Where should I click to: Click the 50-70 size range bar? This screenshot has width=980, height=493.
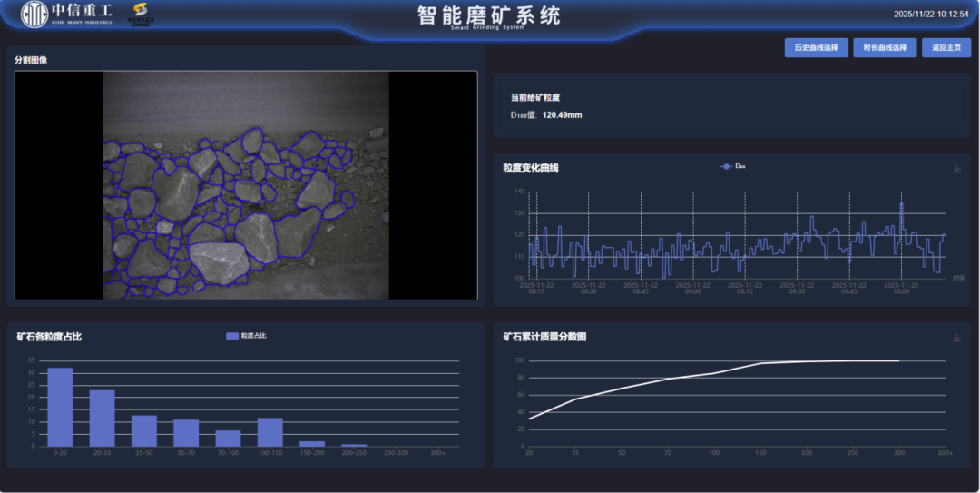point(186,432)
